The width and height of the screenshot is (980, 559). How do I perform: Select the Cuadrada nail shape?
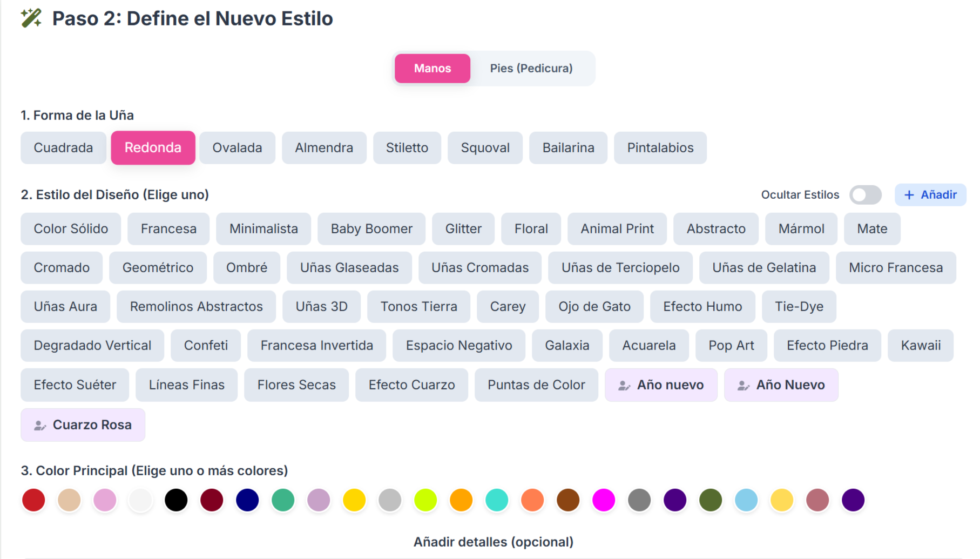click(63, 147)
